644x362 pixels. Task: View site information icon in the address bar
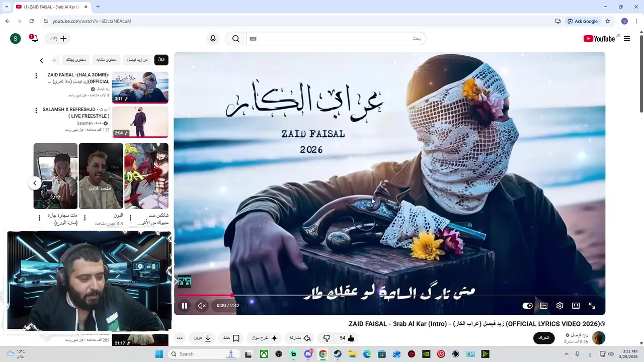[45, 21]
